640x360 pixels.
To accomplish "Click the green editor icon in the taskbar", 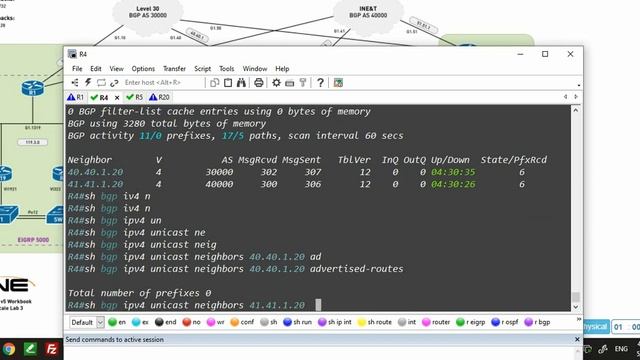I will [x=30, y=349].
